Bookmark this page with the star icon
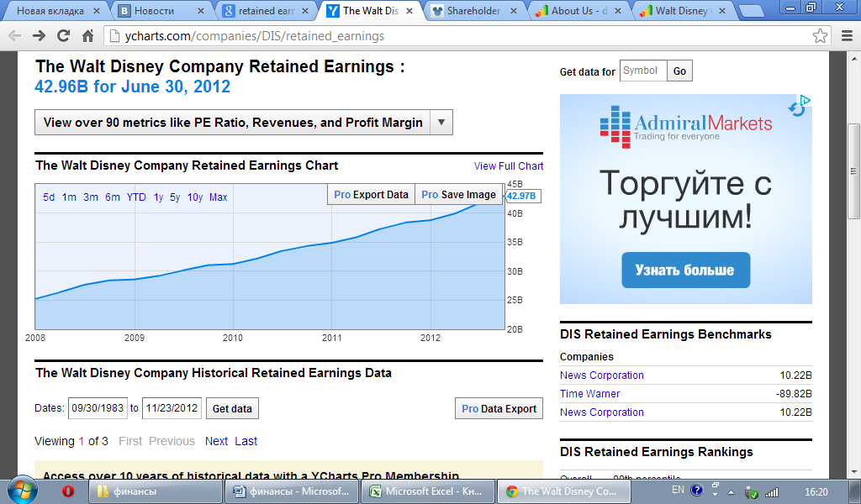Screen dimensions: 861x504 820,36
